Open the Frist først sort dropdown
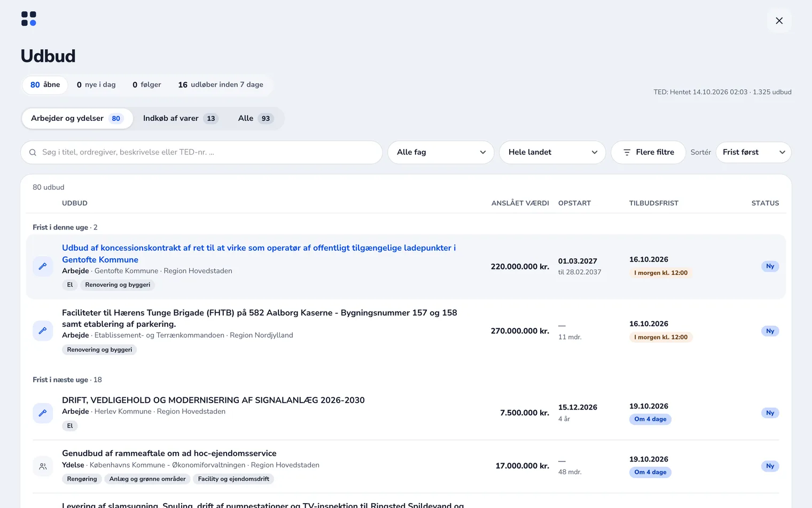 pos(753,152)
